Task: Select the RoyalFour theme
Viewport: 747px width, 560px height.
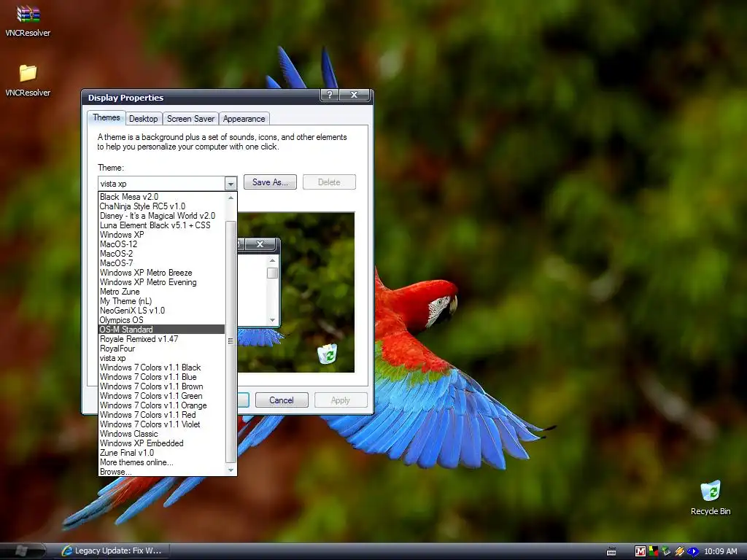Action: [161, 349]
